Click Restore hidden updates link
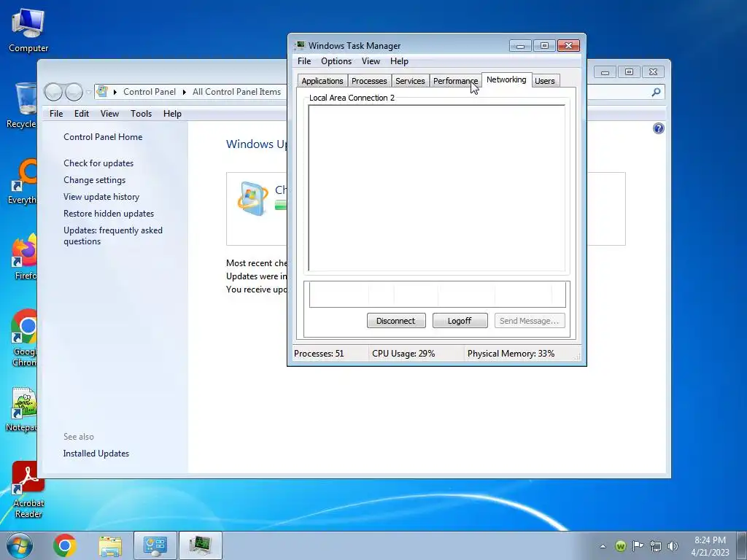This screenshot has width=747, height=560. click(x=109, y=214)
